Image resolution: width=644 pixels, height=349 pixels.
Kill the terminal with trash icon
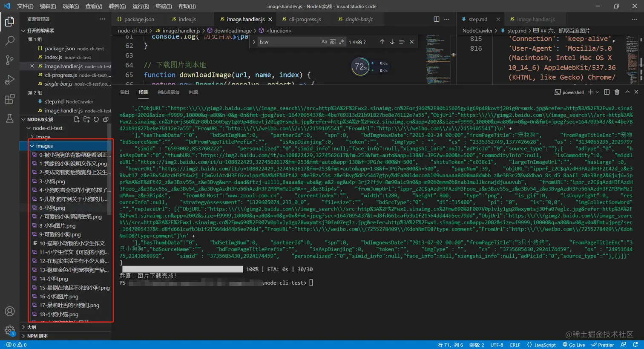(617, 92)
